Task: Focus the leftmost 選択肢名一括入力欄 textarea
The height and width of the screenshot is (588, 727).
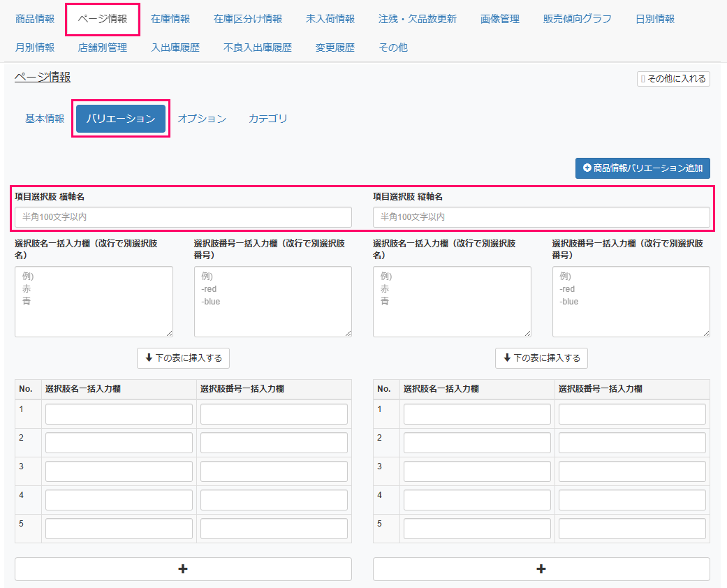Action: (94, 302)
